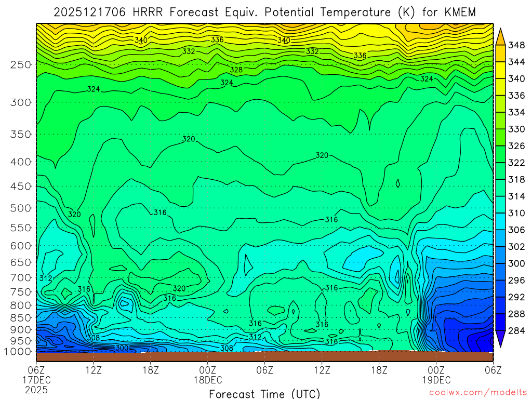The width and height of the screenshot is (532, 399).
Task: Click the 'Forecast Time (UTC)' axis title
Action: point(264,394)
